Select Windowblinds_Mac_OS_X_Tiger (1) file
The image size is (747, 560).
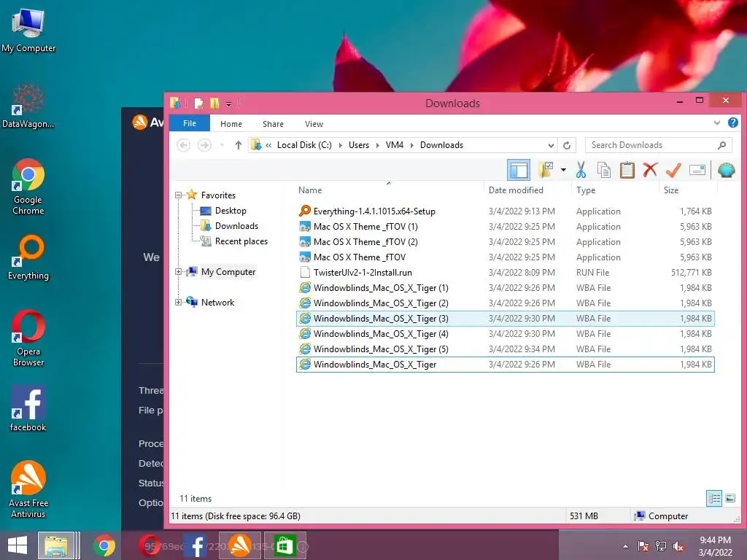(505, 287)
